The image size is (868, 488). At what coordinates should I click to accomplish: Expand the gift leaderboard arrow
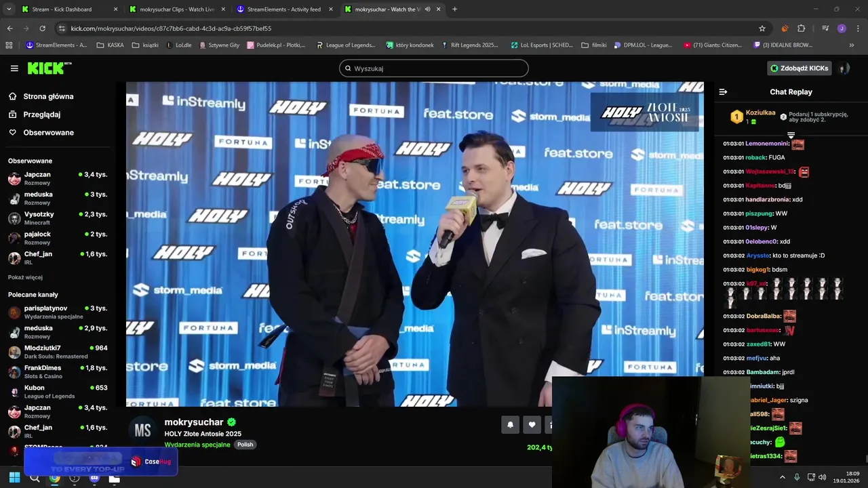pyautogui.click(x=791, y=136)
